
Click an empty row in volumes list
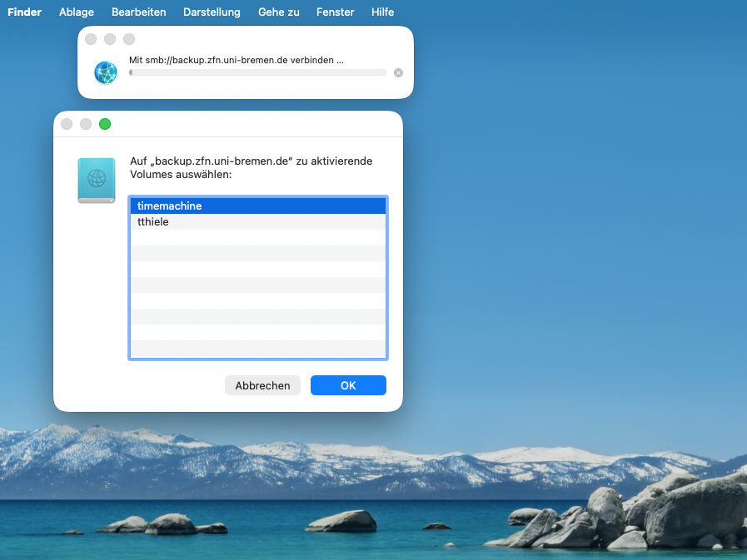(x=257, y=285)
